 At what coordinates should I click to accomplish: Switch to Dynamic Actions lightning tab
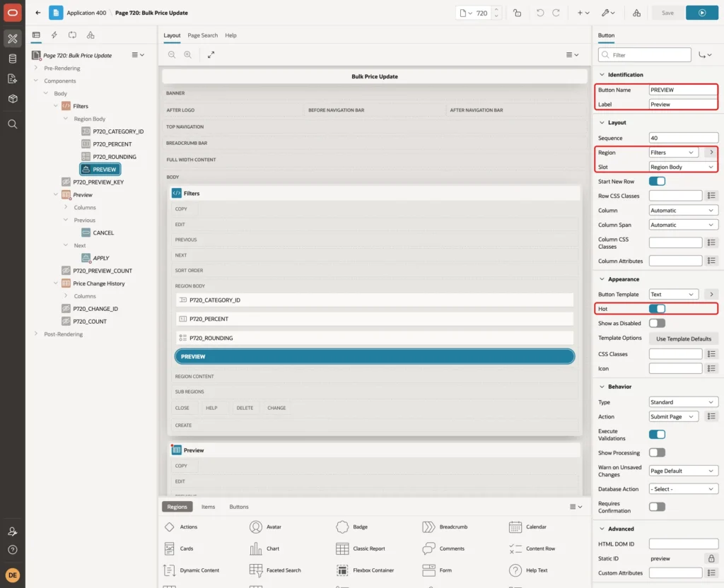coord(54,35)
